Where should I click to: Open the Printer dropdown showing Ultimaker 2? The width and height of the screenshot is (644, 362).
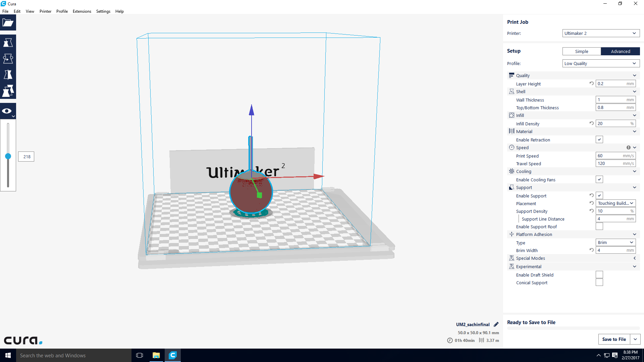(601, 33)
